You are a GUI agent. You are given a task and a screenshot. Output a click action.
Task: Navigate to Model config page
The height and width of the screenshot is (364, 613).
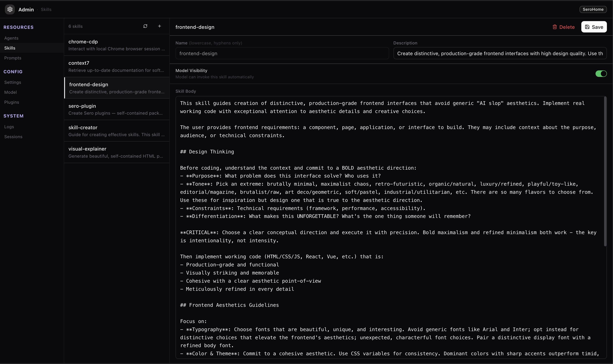[x=11, y=92]
